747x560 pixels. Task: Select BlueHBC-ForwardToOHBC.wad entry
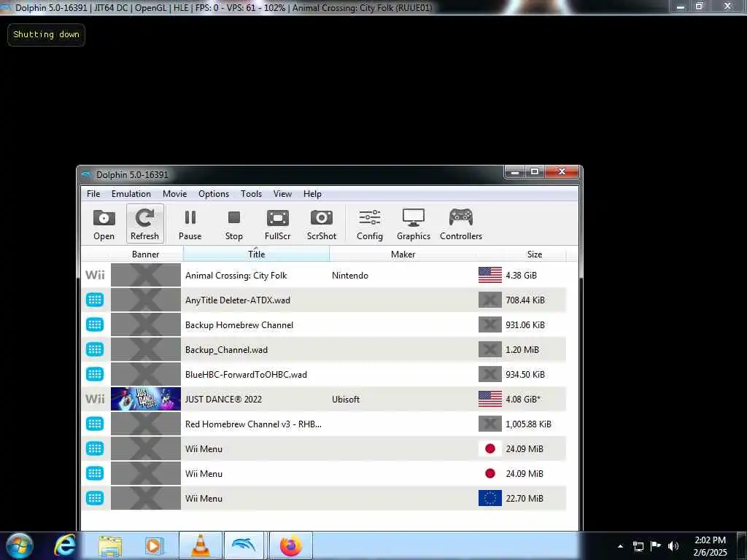click(x=246, y=374)
